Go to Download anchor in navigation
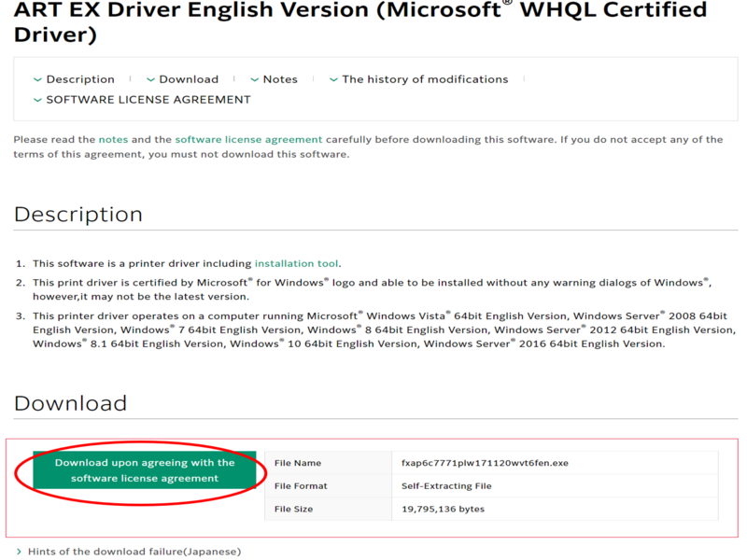Image resolution: width=747 pixels, height=560 pixels. pos(189,79)
